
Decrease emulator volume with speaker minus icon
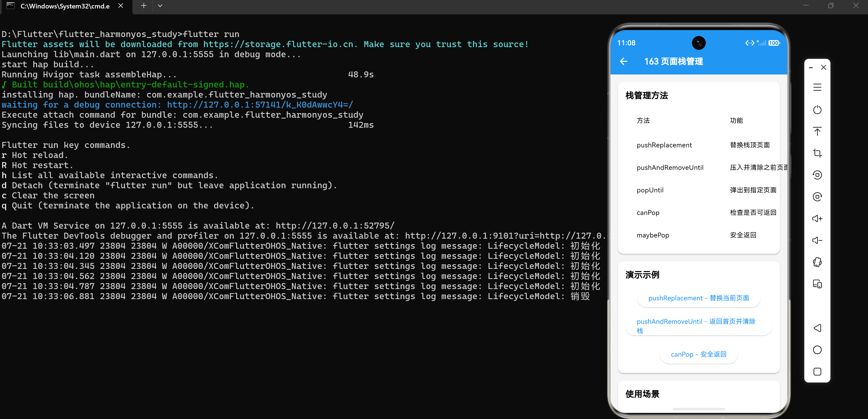tap(817, 240)
